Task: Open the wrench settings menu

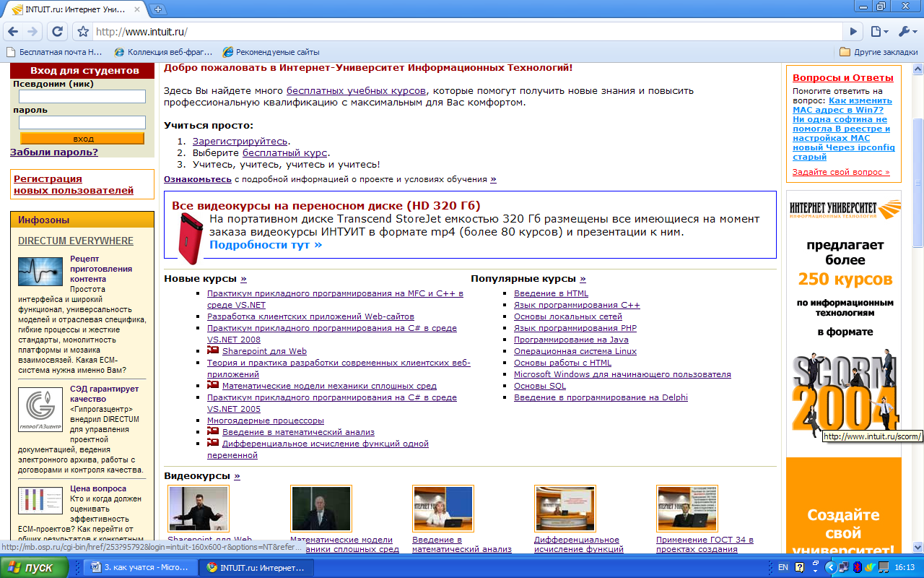Action: (907, 32)
